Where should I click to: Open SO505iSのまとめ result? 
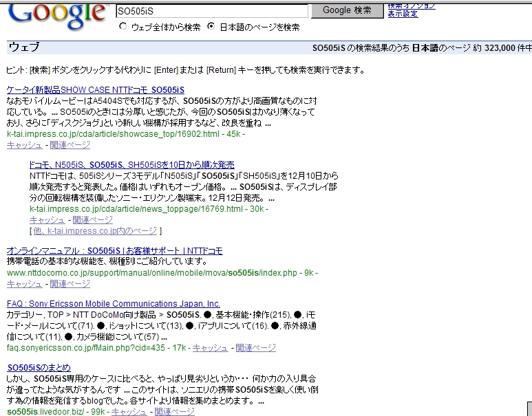tap(39, 367)
